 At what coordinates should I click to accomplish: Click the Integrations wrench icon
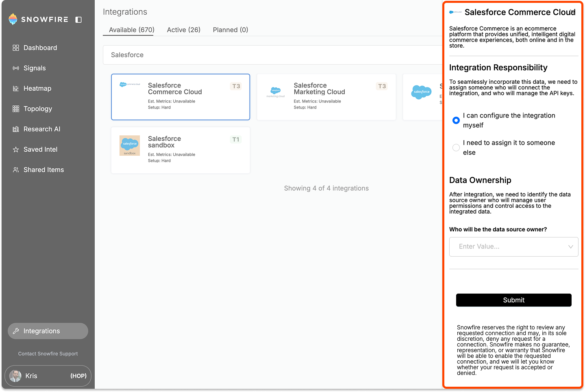tap(16, 331)
